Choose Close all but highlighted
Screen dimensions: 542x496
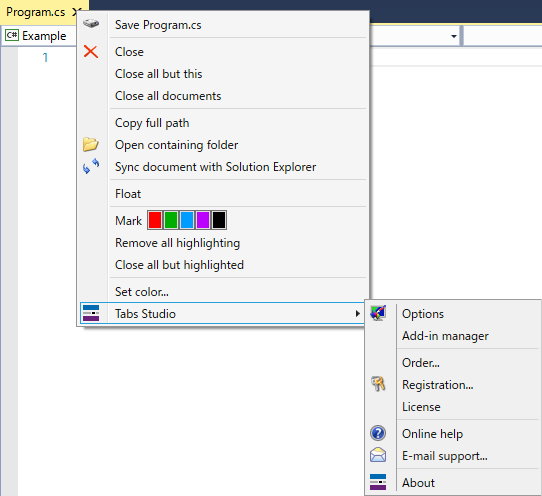(x=223, y=265)
